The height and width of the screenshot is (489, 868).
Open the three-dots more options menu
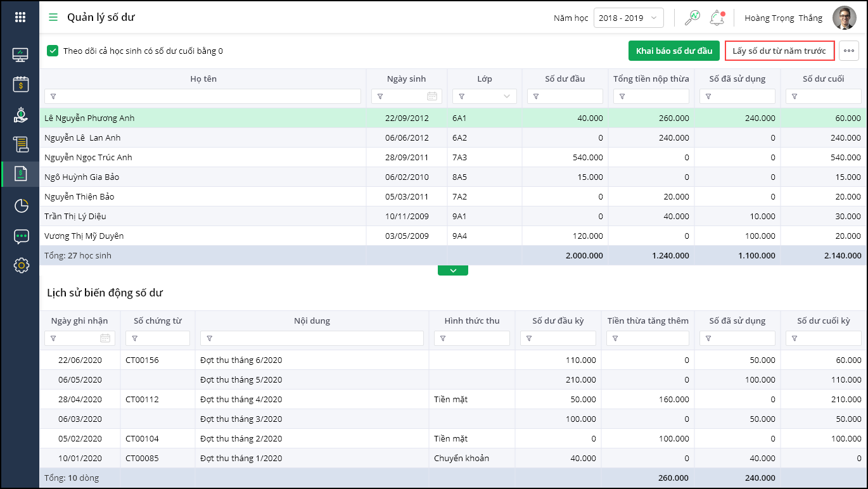848,51
